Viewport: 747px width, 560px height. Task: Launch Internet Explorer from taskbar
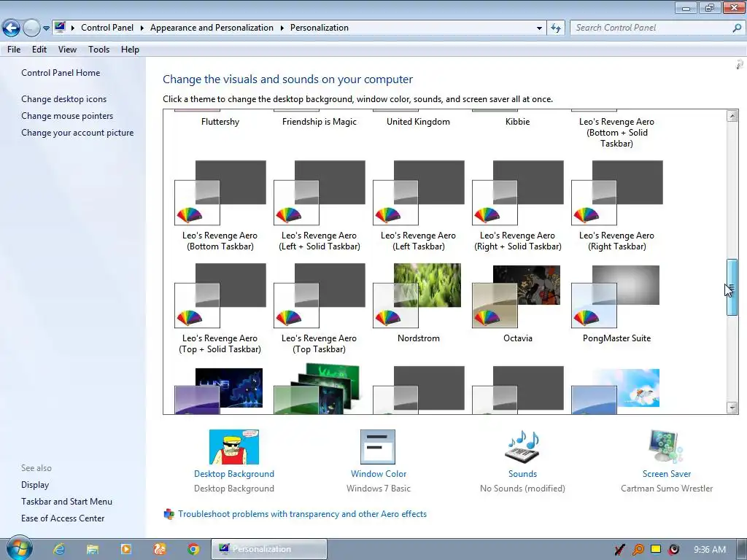point(59,549)
